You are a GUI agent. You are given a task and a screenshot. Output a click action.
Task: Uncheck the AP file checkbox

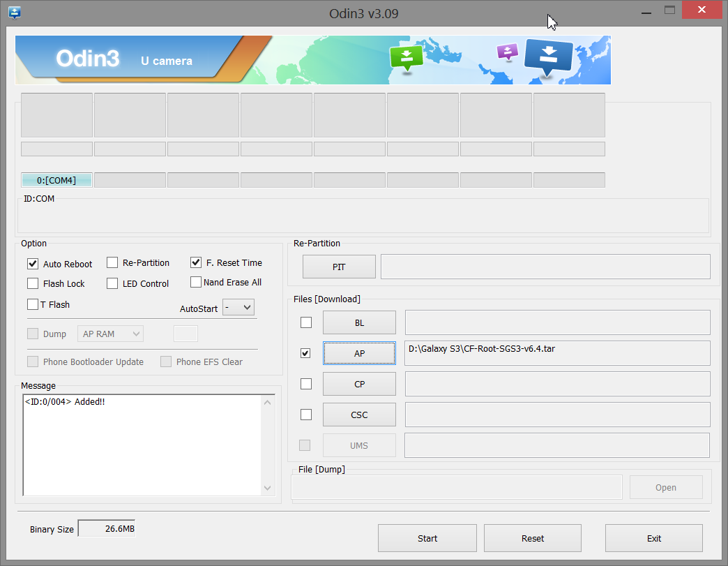[305, 353]
